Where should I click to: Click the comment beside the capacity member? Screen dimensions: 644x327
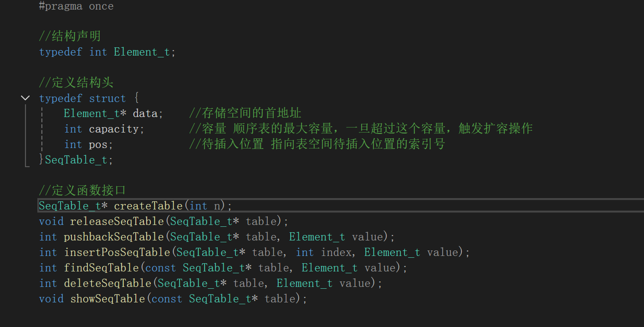point(360,129)
